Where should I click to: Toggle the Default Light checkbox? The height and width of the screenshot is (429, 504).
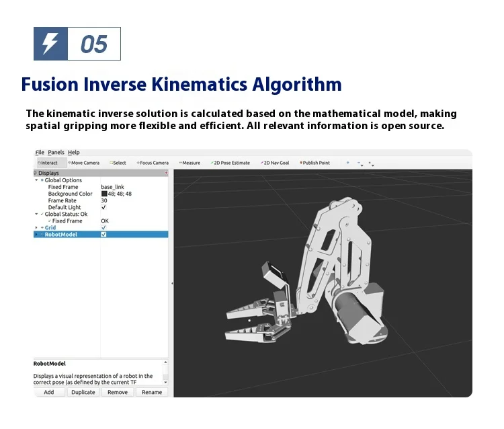103,207
